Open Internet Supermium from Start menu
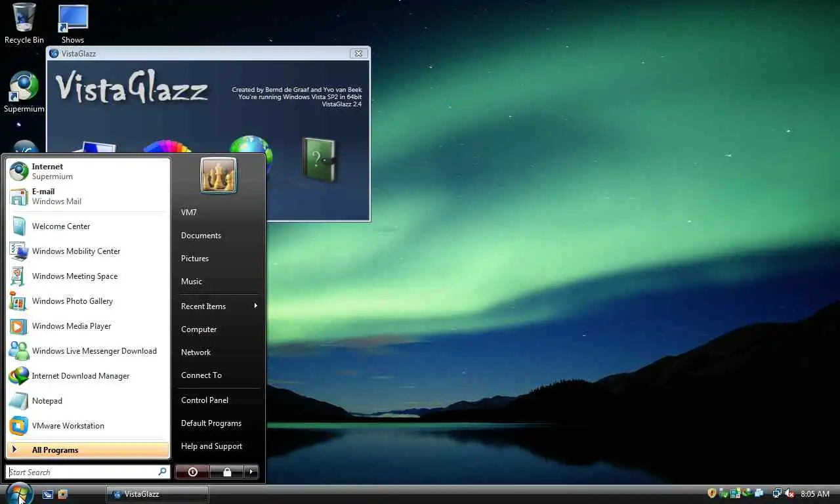This screenshot has height=504, width=840. pos(88,171)
